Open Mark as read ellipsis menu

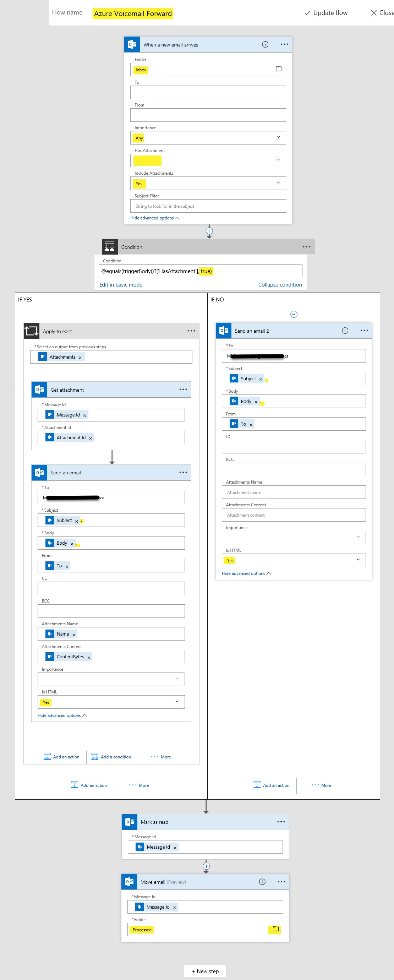pos(281,822)
